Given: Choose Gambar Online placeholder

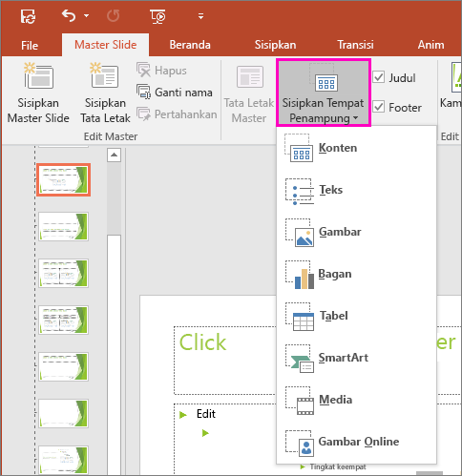Looking at the screenshot, I should click(356, 442).
